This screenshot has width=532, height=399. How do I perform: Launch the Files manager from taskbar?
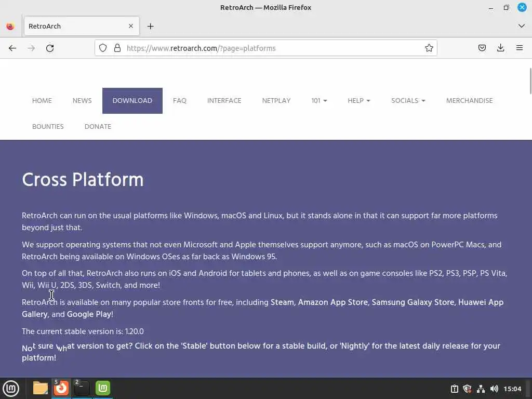[x=41, y=388]
